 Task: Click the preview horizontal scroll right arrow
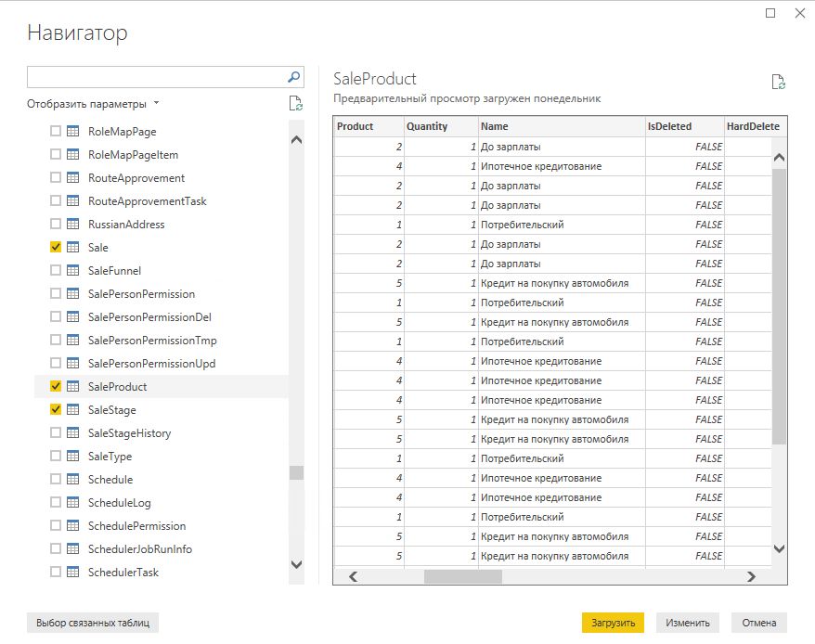(x=751, y=576)
